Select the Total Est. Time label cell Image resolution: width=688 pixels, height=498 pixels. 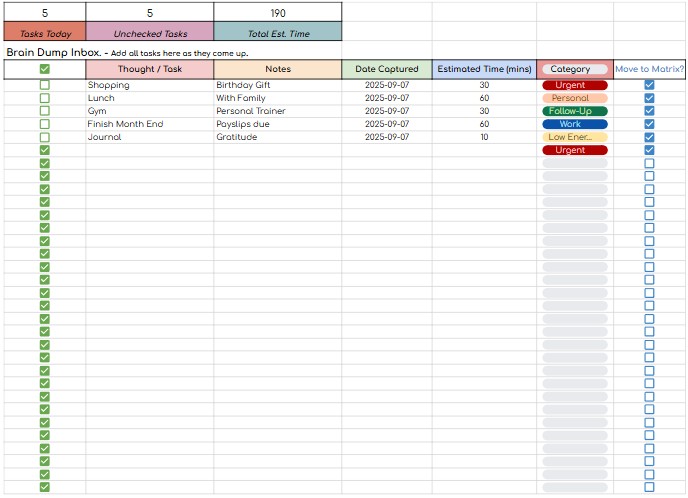(x=277, y=34)
